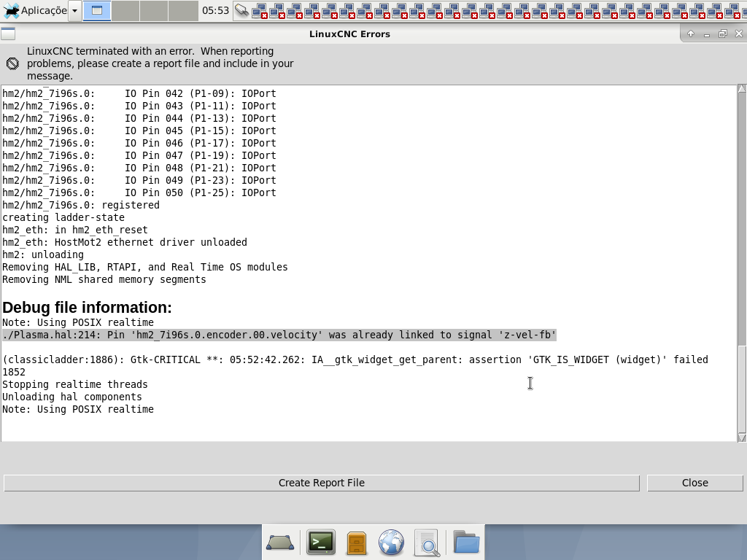Click 'LinuxCNC terminated with an error' message text

[x=160, y=63]
